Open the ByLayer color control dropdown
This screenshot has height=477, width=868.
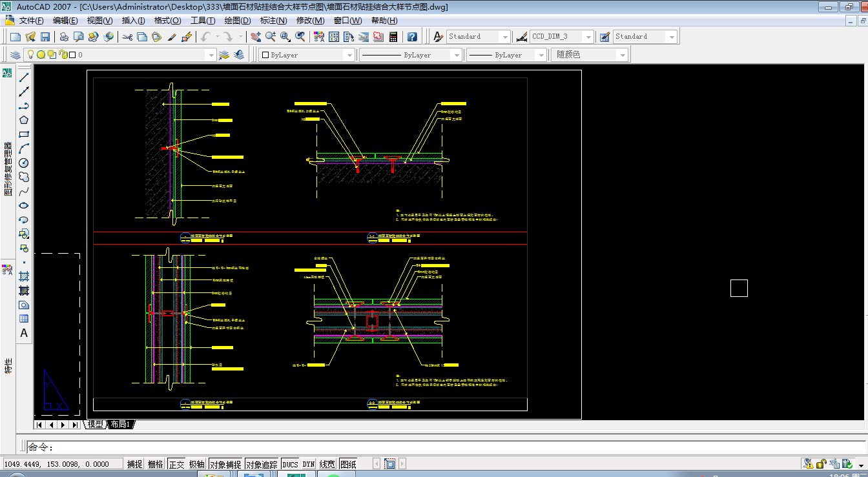(349, 55)
